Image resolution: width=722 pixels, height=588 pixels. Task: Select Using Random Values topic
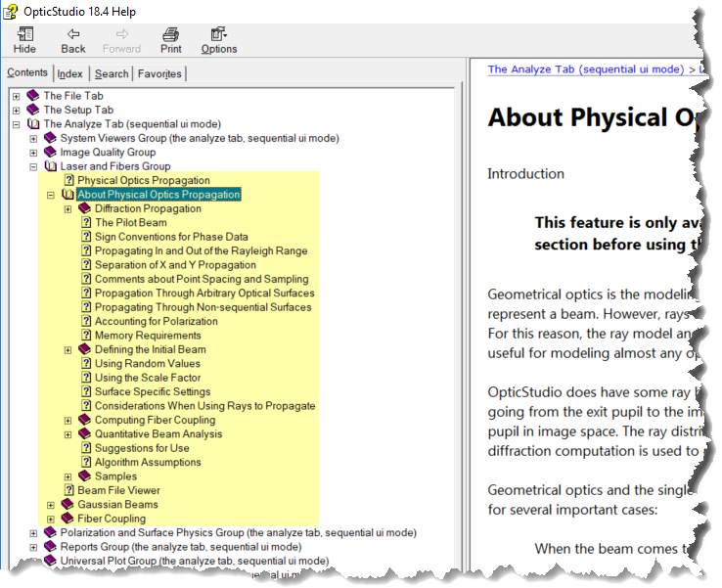148,363
